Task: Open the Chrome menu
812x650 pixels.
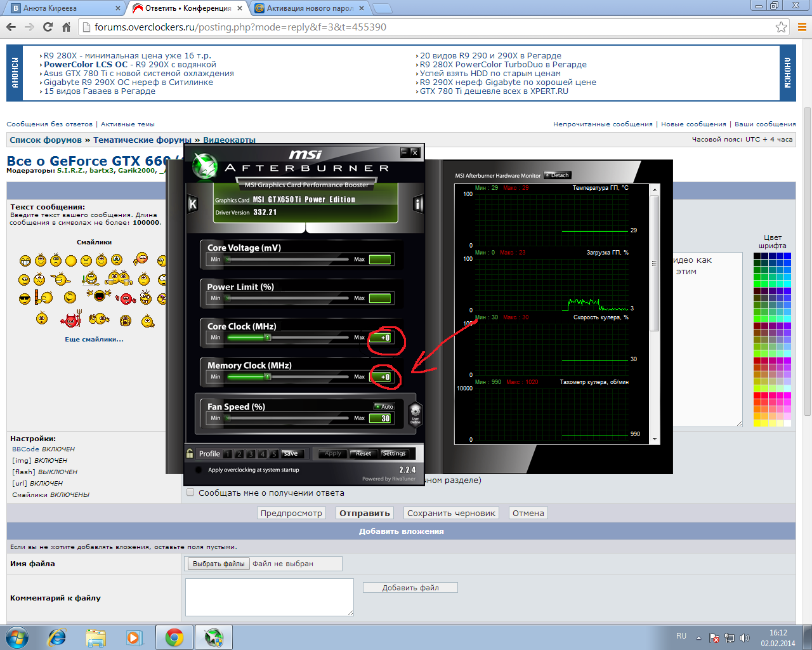Action: point(802,27)
